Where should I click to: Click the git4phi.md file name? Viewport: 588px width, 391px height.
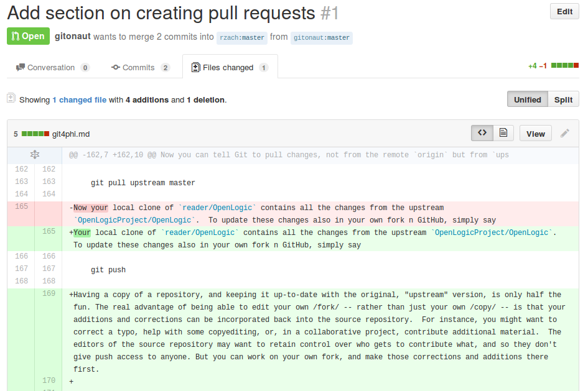click(x=71, y=134)
